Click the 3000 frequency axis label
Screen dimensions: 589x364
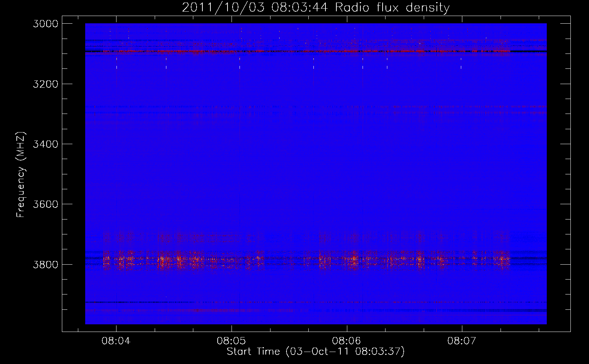[45, 24]
